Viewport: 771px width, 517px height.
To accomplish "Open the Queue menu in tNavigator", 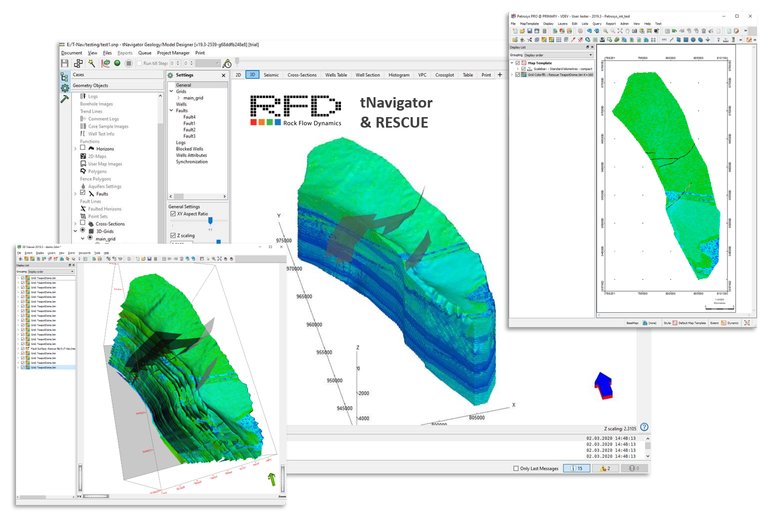I will click(x=145, y=53).
